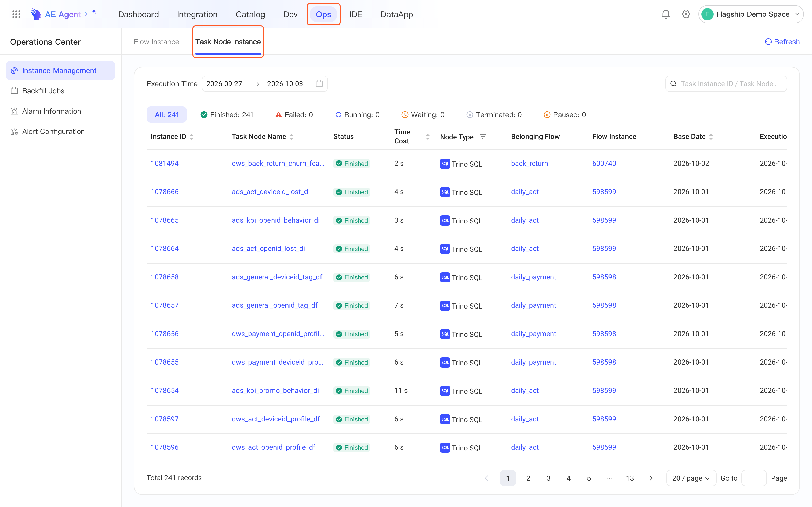Click the Node Type filter icon
The width and height of the screenshot is (812, 507).
(x=482, y=136)
